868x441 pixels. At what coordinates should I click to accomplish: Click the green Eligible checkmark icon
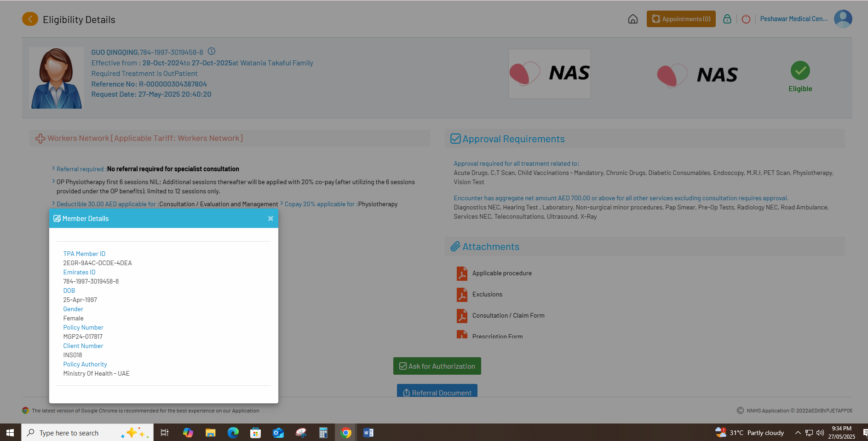800,70
